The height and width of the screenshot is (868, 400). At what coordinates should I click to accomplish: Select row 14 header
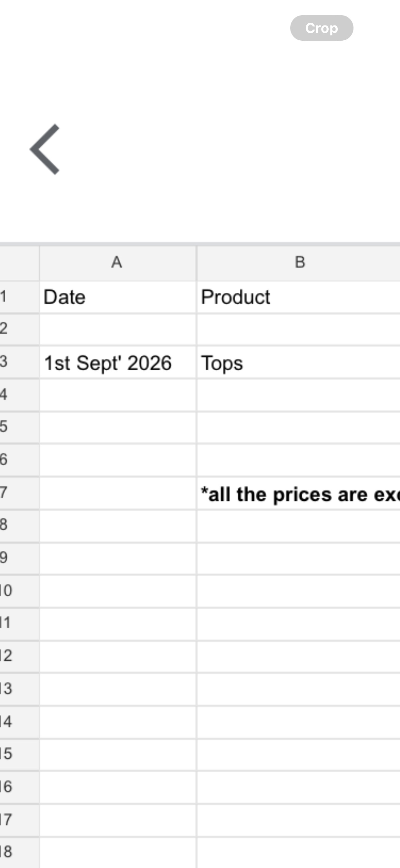coord(19,722)
